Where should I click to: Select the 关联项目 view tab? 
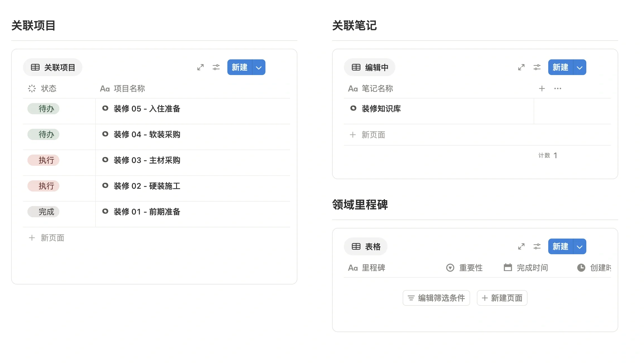(53, 67)
